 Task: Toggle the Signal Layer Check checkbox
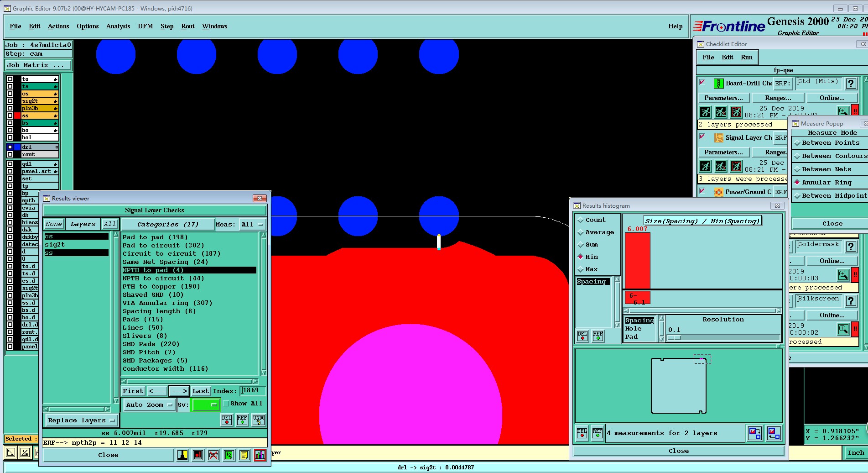point(702,137)
